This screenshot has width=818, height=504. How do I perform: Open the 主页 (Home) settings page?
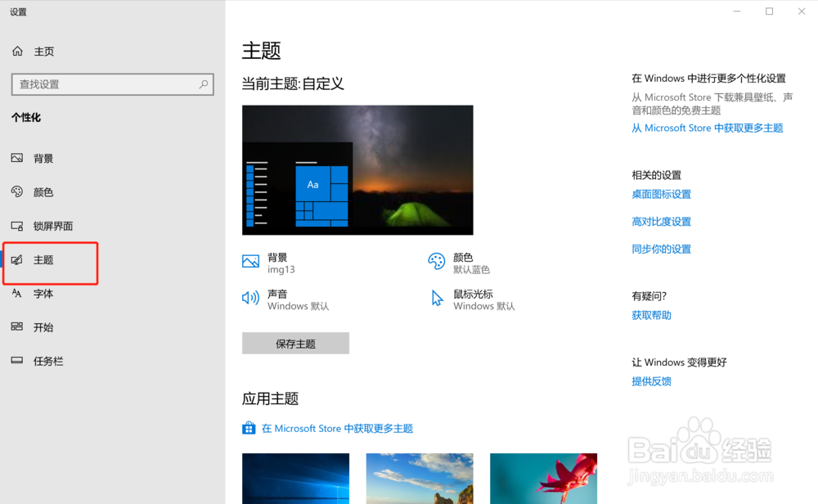(x=38, y=51)
